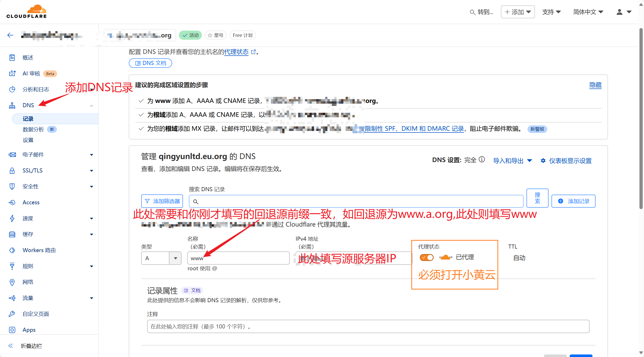Click the 仪表板显示设置 link
Screen dimensions: 644x357
click(x=570, y=161)
